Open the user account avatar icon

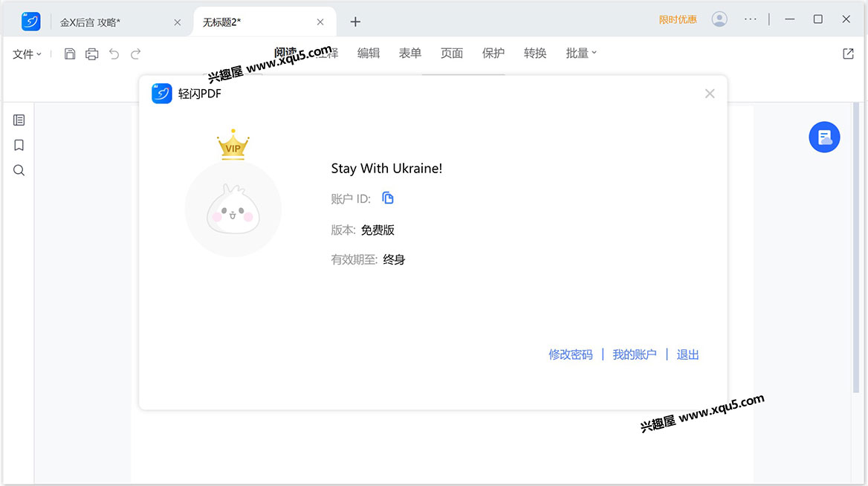point(719,19)
